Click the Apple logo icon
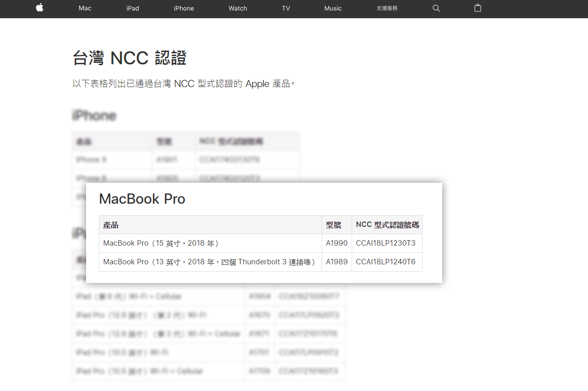Viewport: 588px width, 391px height. 40,8
